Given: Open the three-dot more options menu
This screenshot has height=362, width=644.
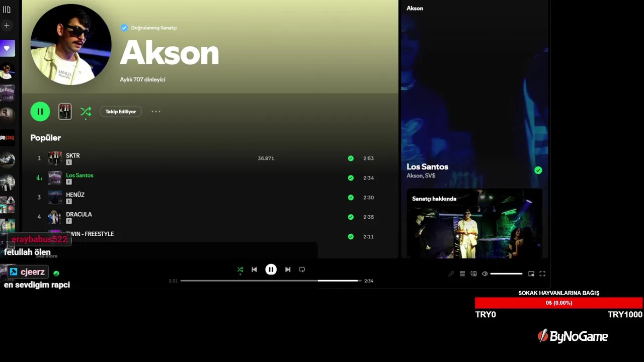Looking at the screenshot, I should click(156, 112).
